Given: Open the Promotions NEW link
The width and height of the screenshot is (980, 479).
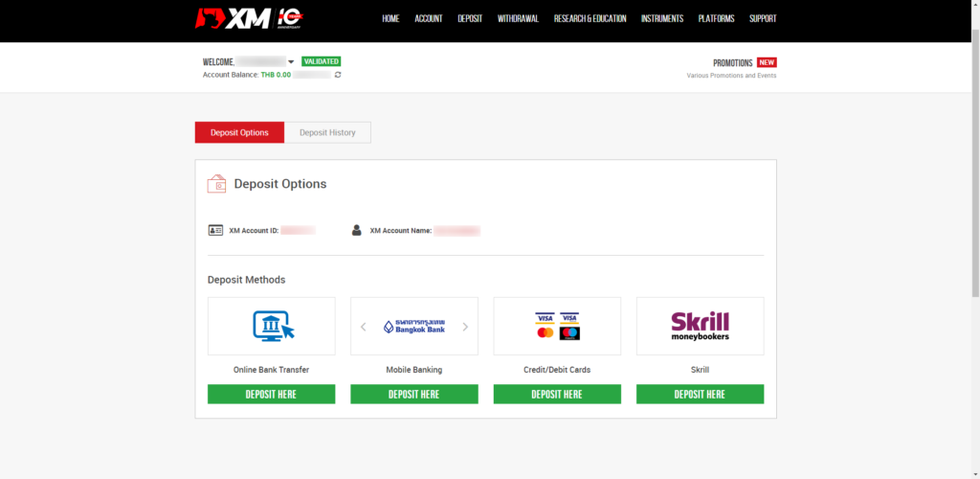Looking at the screenshot, I should pyautogui.click(x=745, y=62).
